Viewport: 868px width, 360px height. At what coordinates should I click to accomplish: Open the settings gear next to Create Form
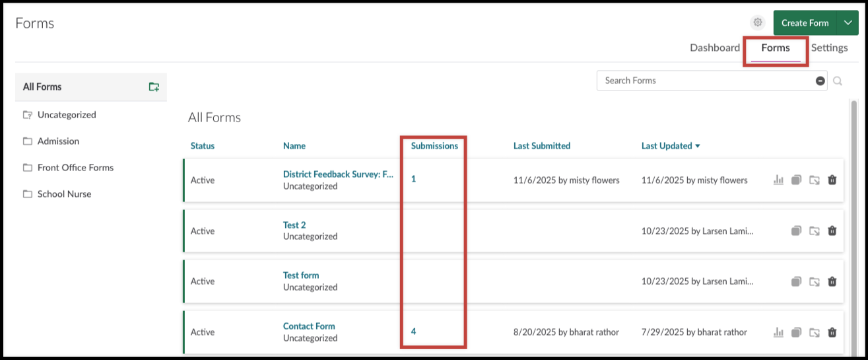click(758, 22)
